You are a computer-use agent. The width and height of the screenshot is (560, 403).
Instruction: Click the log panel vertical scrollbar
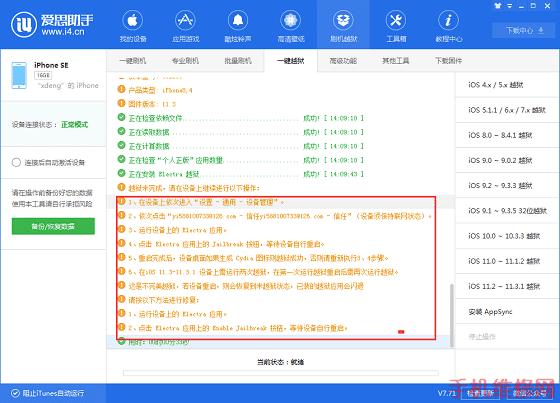(x=451, y=314)
